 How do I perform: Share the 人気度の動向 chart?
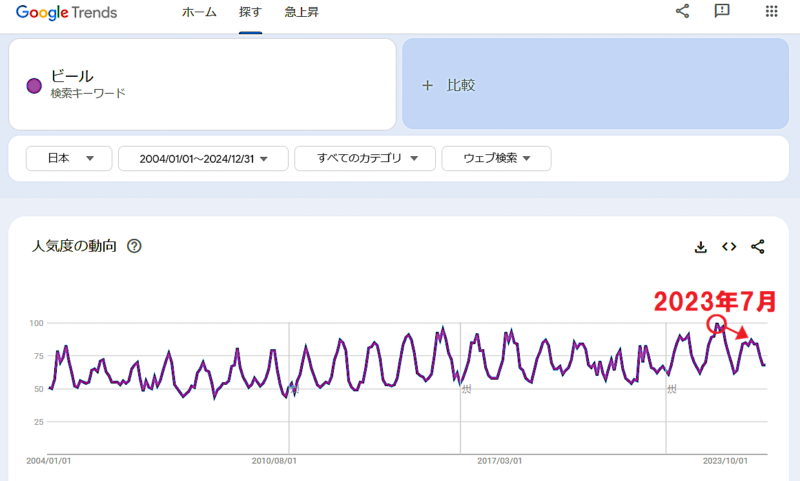click(x=757, y=247)
